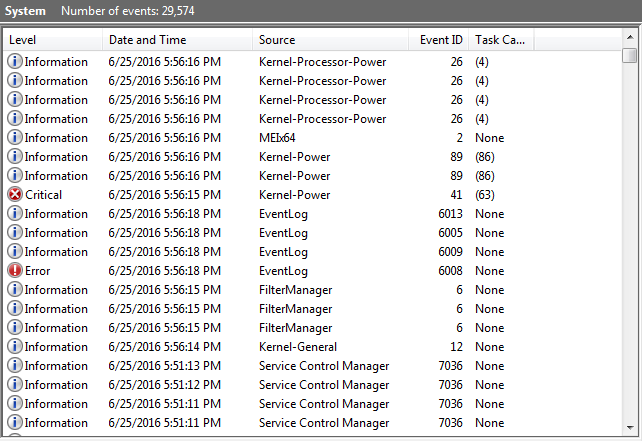Click the information icon in the MEIx64 row
Screen dimensions: 643x441
click(15, 137)
